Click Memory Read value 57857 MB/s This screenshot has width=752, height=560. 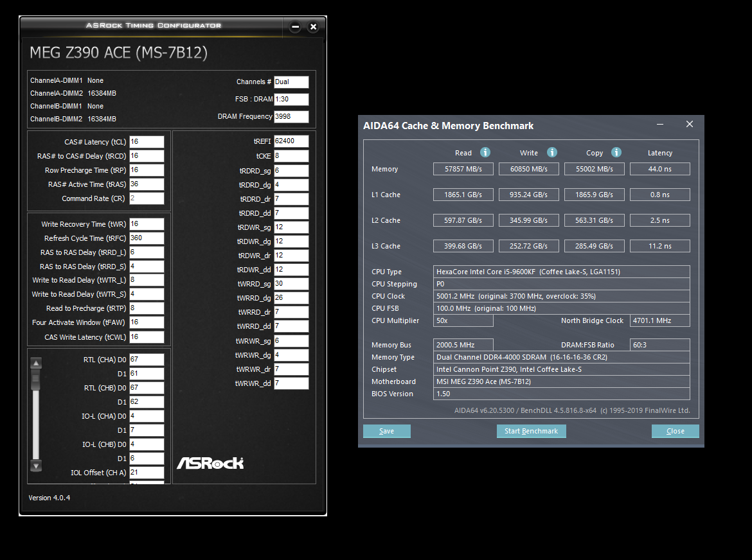click(x=463, y=169)
